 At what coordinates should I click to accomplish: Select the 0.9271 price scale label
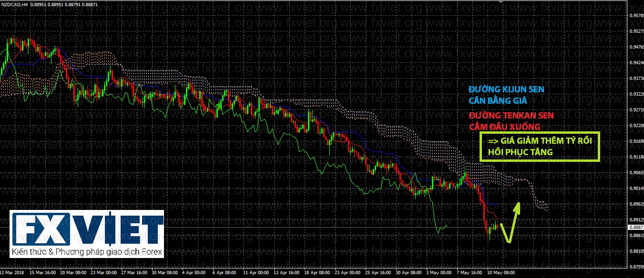[x=636, y=110]
